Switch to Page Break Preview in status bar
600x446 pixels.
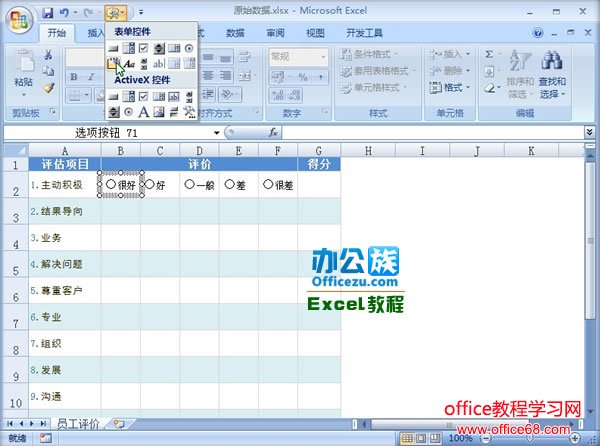point(435,438)
